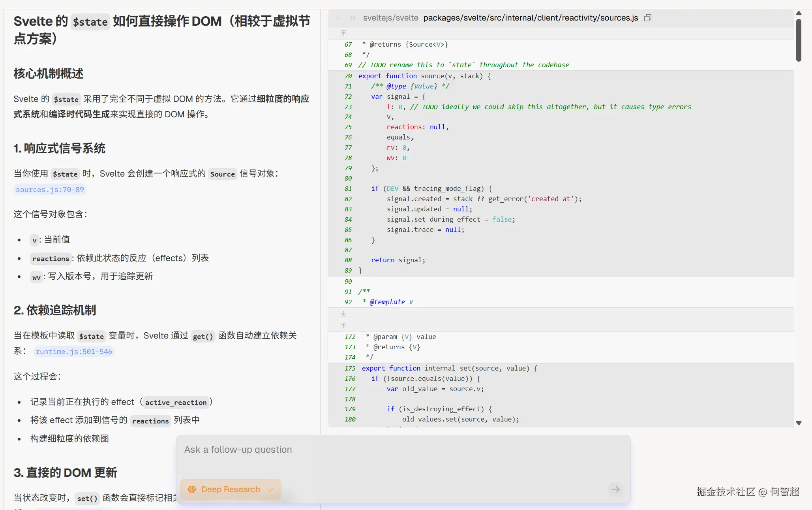The width and height of the screenshot is (812, 510).
Task: Expand code downward below line 92
Action: point(343,314)
